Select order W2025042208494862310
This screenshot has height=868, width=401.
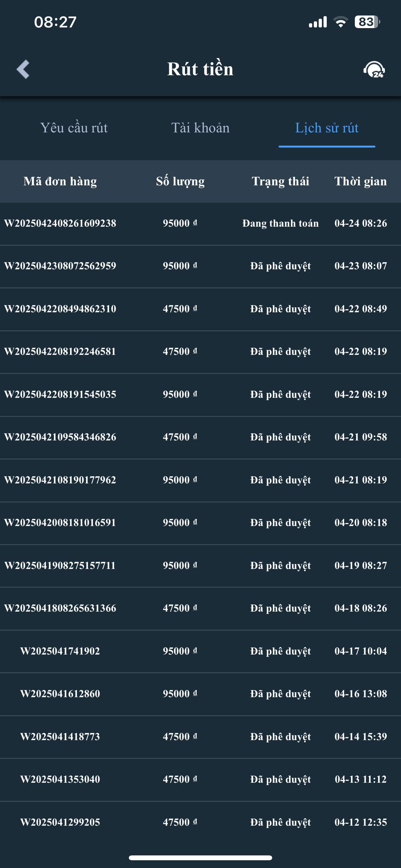(x=60, y=309)
